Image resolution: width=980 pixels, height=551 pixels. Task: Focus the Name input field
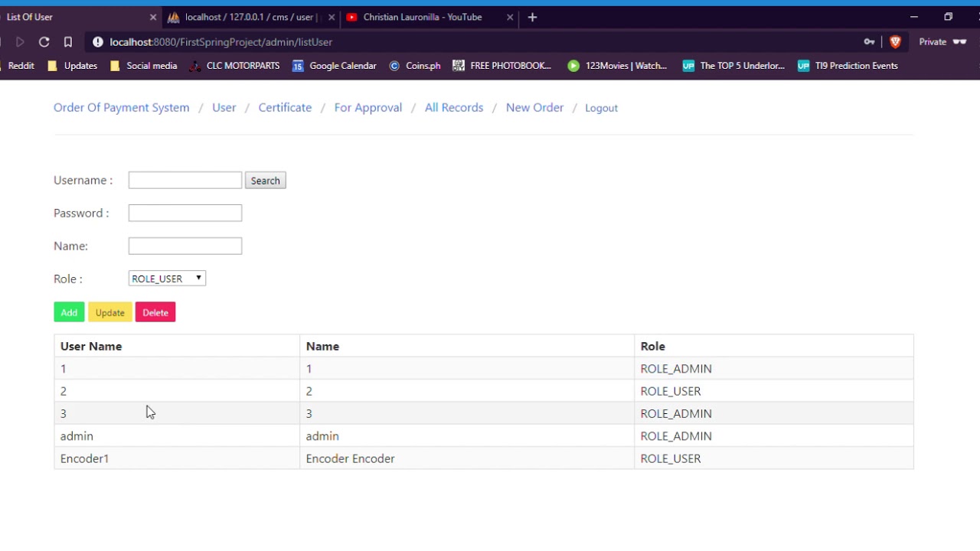pyautogui.click(x=185, y=246)
